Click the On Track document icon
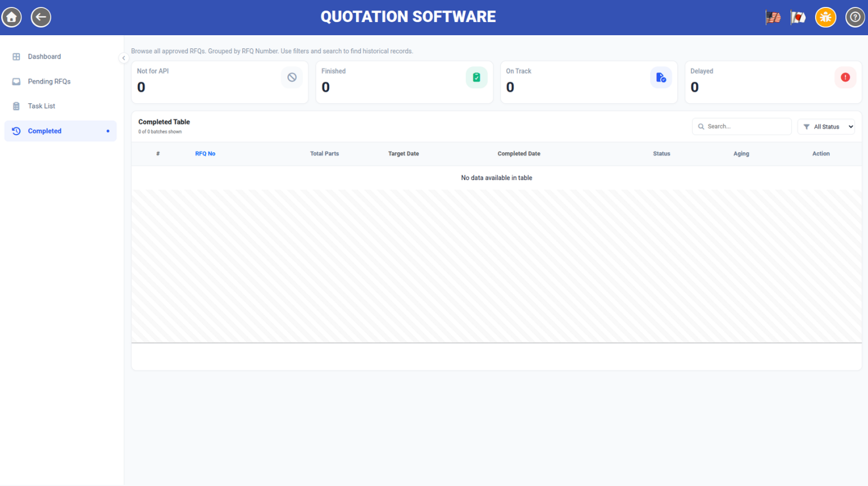 pyautogui.click(x=661, y=77)
